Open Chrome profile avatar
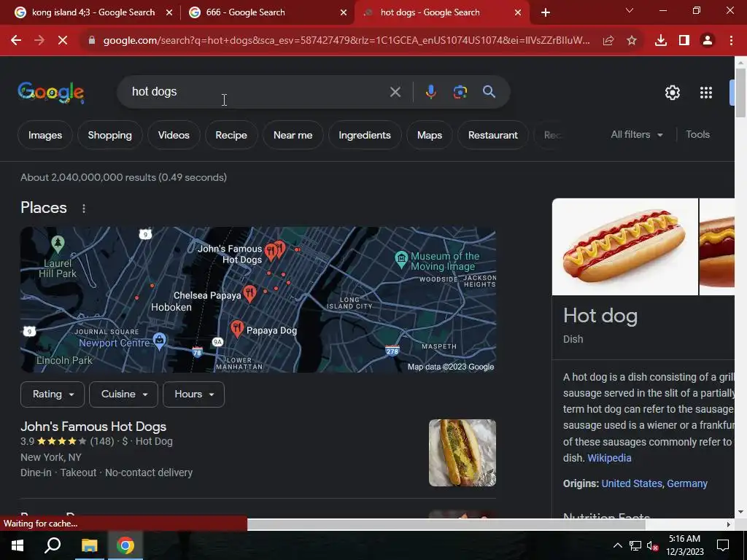The width and height of the screenshot is (747, 560). point(708,41)
